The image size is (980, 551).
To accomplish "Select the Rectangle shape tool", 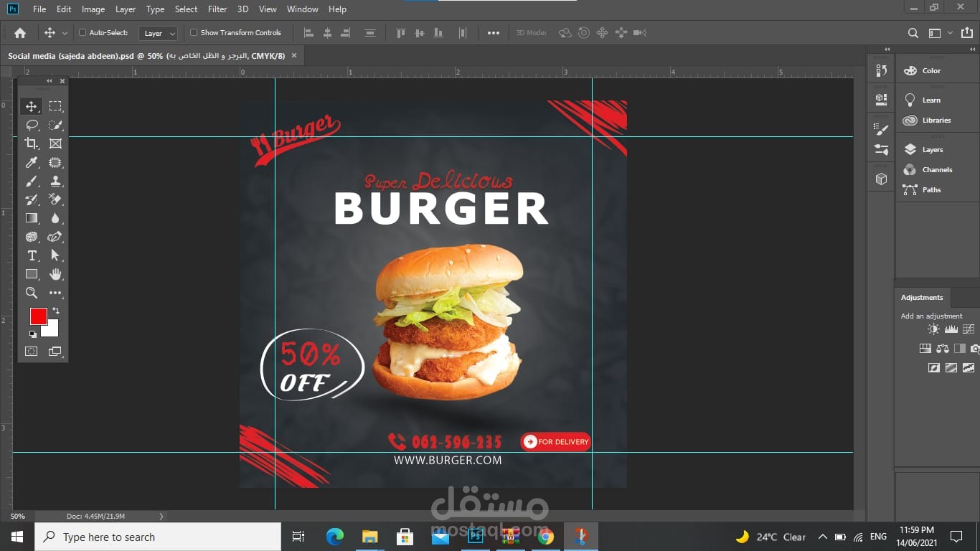I will (32, 274).
